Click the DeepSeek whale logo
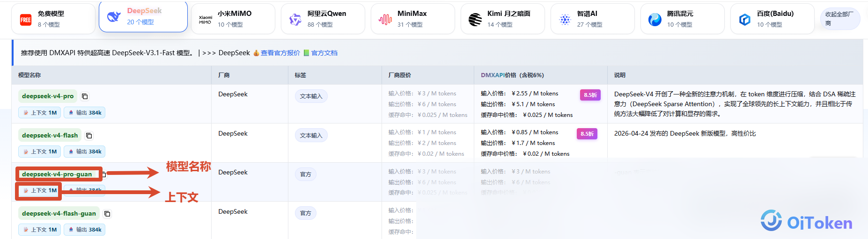 point(114,17)
